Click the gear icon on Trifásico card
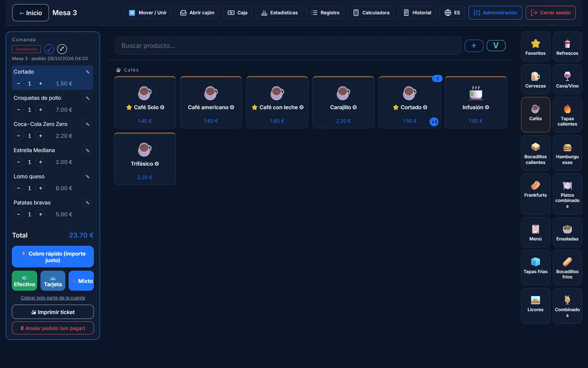The width and height of the screenshot is (588, 368). [157, 164]
